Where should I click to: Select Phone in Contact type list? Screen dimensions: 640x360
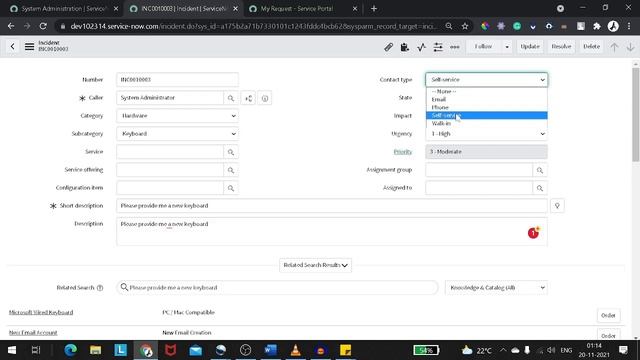487,107
